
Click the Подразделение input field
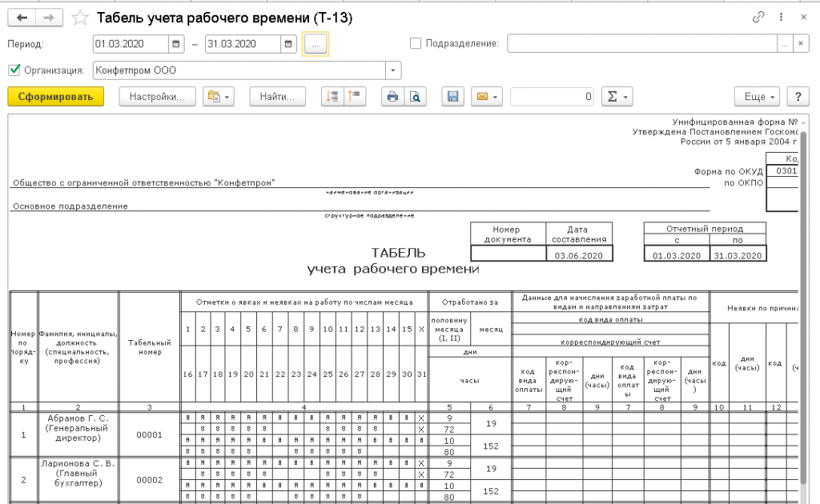click(x=642, y=44)
